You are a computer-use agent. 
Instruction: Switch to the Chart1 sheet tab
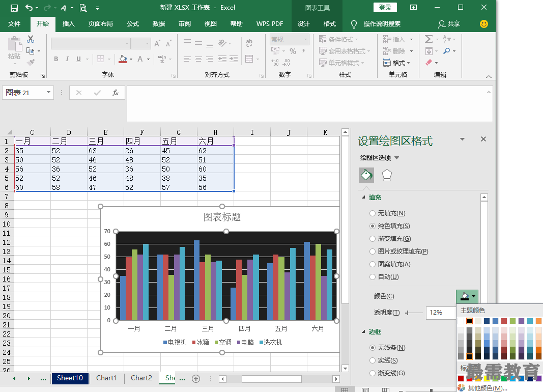click(106, 378)
